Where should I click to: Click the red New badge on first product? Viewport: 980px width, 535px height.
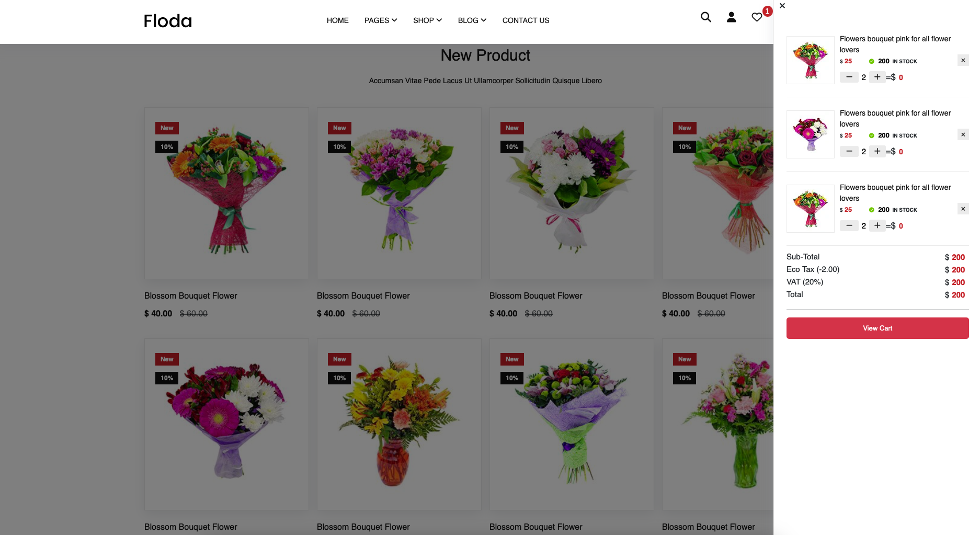166,128
